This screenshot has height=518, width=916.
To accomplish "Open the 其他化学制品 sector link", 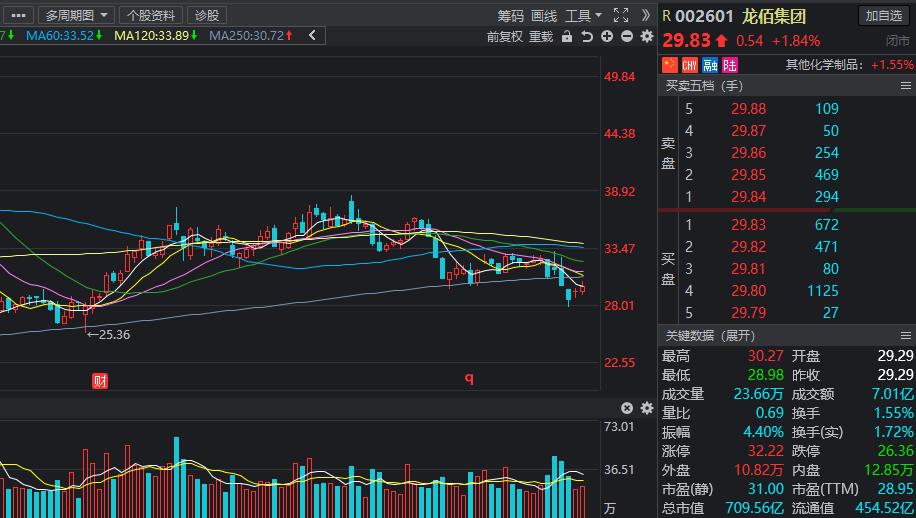I will coord(824,65).
